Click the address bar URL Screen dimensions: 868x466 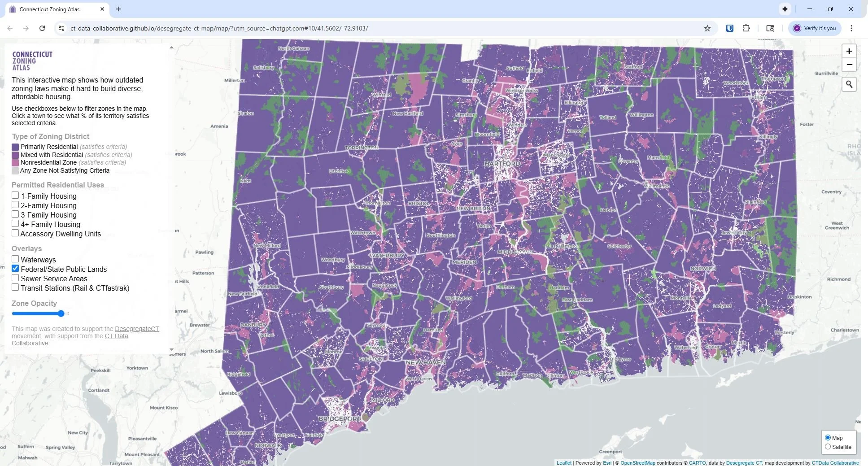[x=219, y=28]
